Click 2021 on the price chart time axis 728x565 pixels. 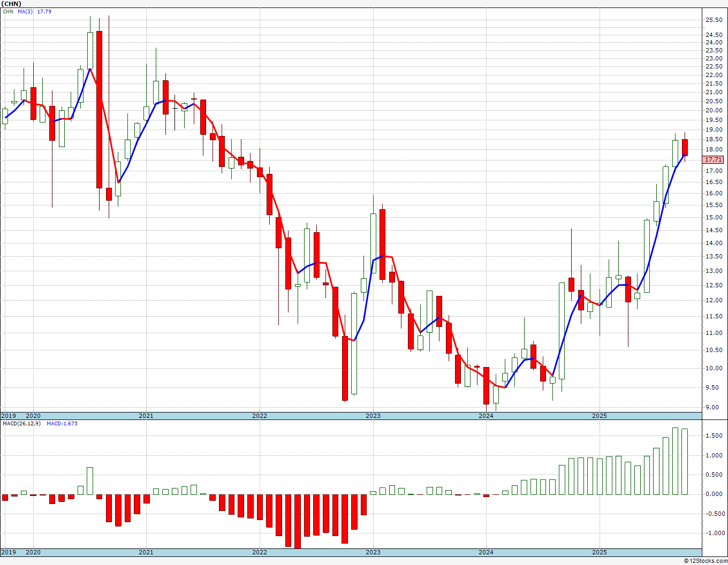(x=146, y=416)
